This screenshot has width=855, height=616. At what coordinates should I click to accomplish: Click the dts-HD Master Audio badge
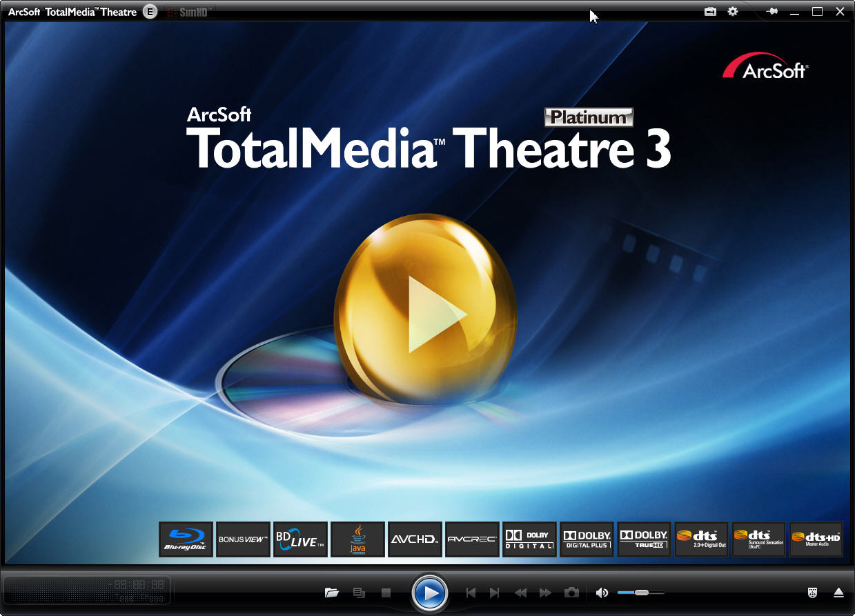click(816, 539)
